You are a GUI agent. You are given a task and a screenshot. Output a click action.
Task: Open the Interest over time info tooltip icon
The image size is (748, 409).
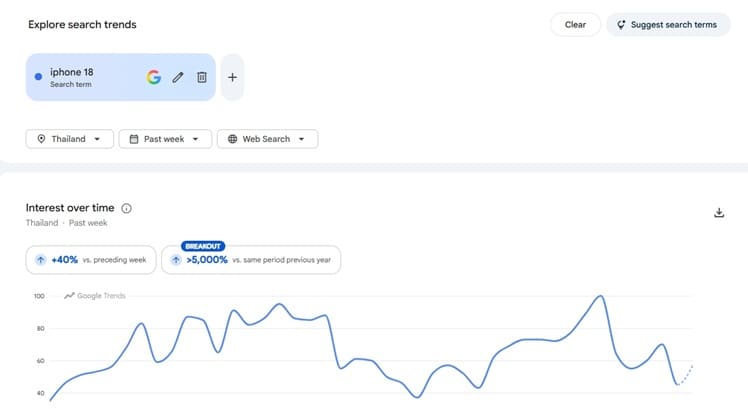(126, 208)
